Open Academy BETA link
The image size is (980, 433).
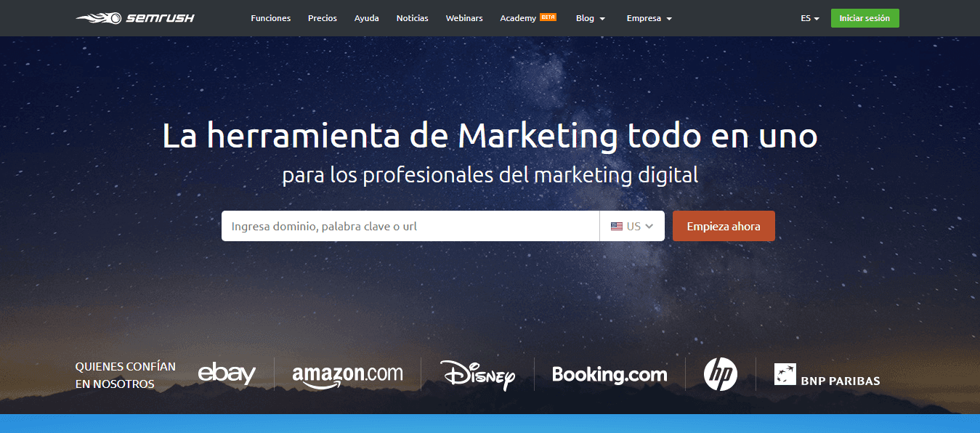(528, 18)
